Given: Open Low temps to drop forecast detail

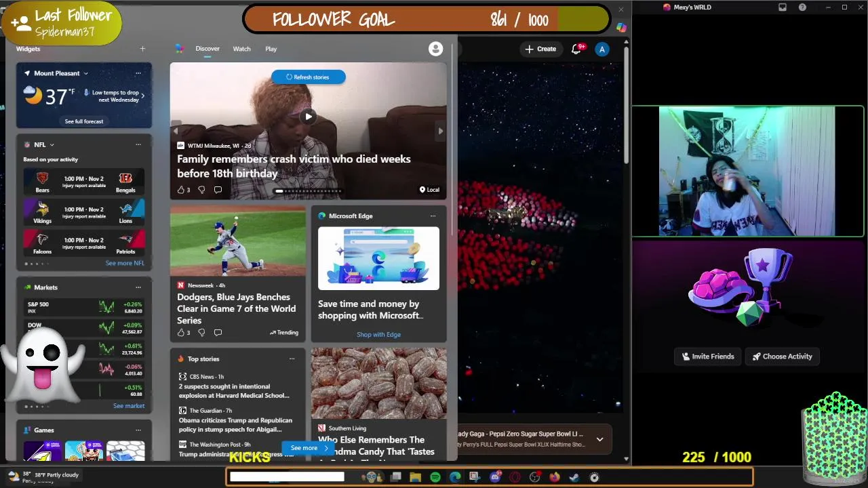Looking at the screenshot, I should tap(115, 96).
